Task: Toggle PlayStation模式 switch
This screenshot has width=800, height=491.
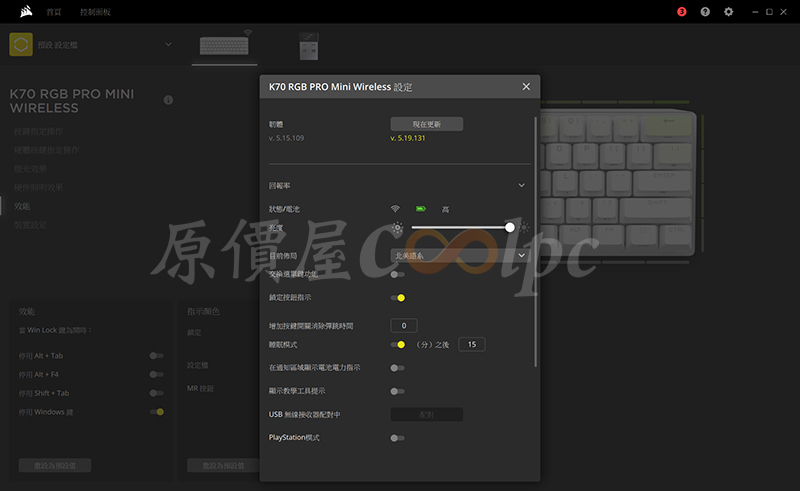Action: [x=397, y=438]
